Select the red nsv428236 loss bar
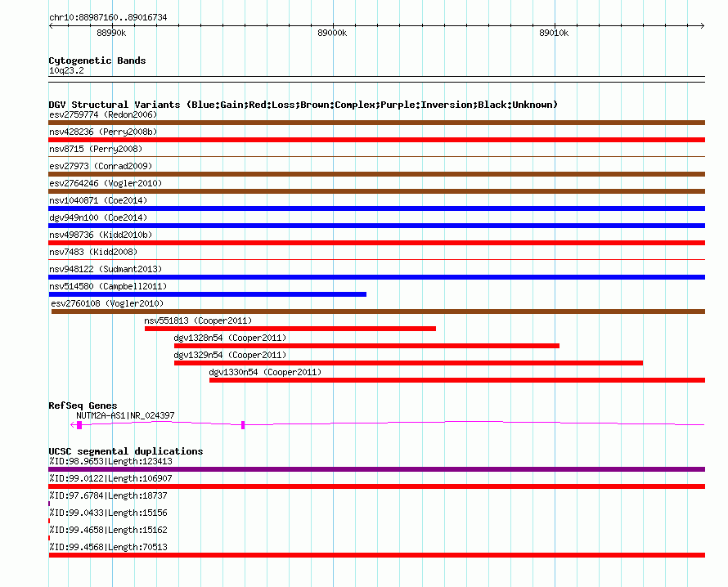Viewport: 728px width, 587px height. (x=376, y=140)
